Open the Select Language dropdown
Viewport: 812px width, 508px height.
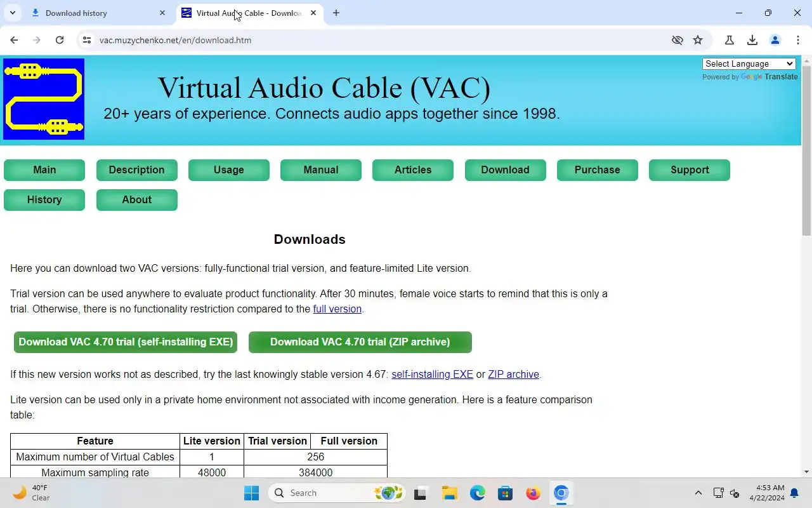pos(749,63)
